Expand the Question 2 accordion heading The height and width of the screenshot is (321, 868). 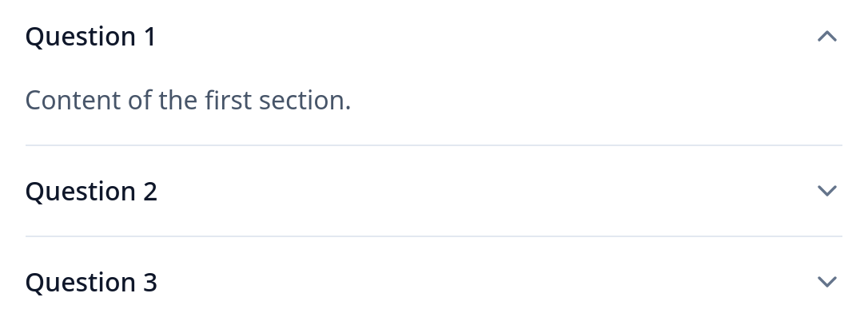point(434,191)
